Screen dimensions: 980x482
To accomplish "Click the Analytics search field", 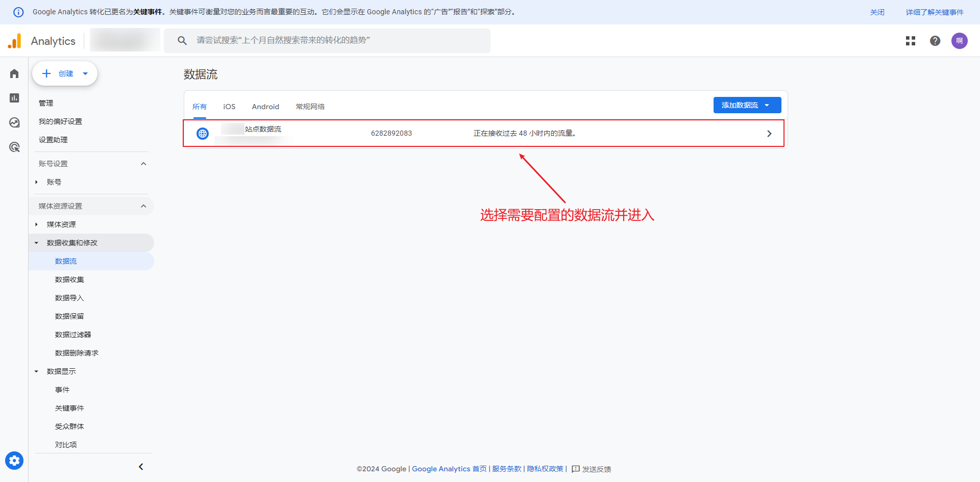I will (327, 40).
